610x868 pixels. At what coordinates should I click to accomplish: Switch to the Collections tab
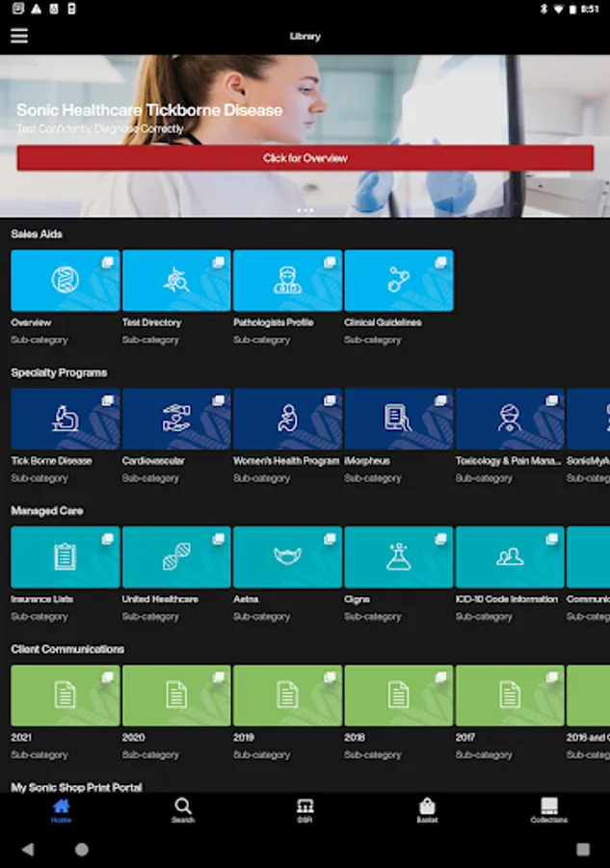pyautogui.click(x=549, y=810)
